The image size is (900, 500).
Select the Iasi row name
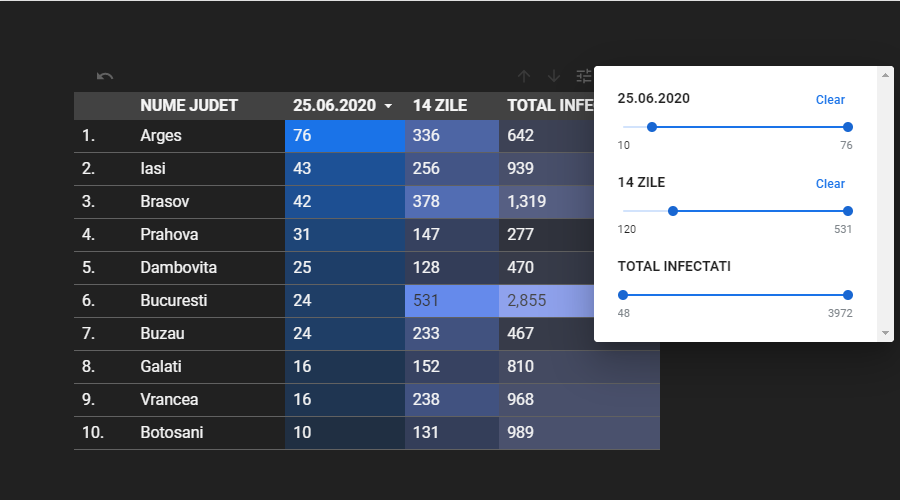click(153, 168)
